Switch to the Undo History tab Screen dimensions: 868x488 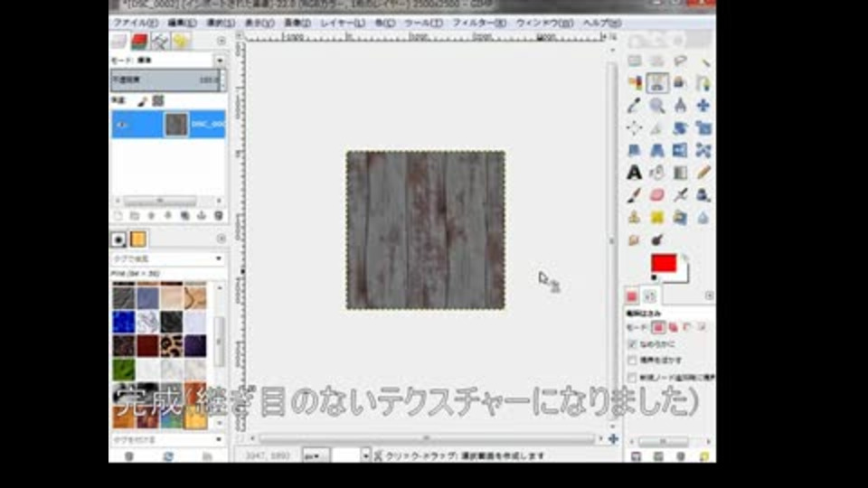[x=181, y=41]
